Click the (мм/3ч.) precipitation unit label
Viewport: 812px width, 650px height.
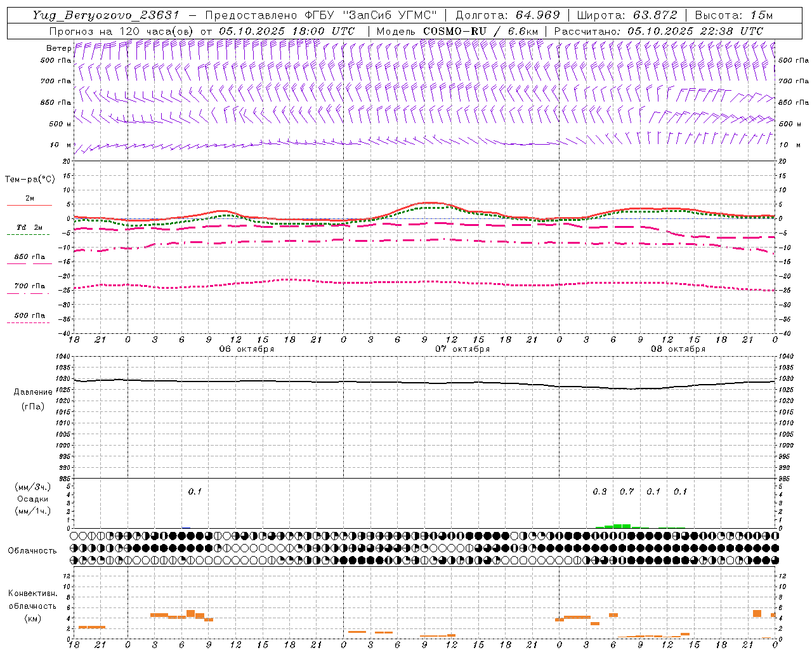32,487
